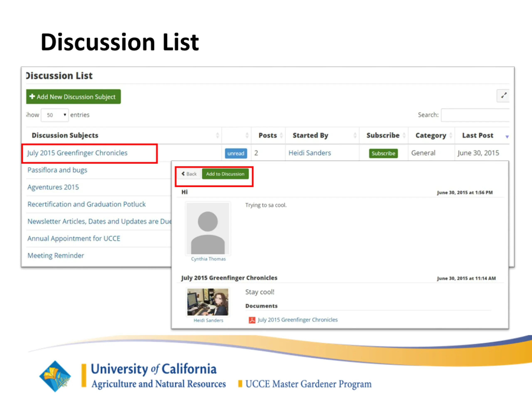
Task: Click inside the Search input field
Action: pyautogui.click(x=475, y=115)
